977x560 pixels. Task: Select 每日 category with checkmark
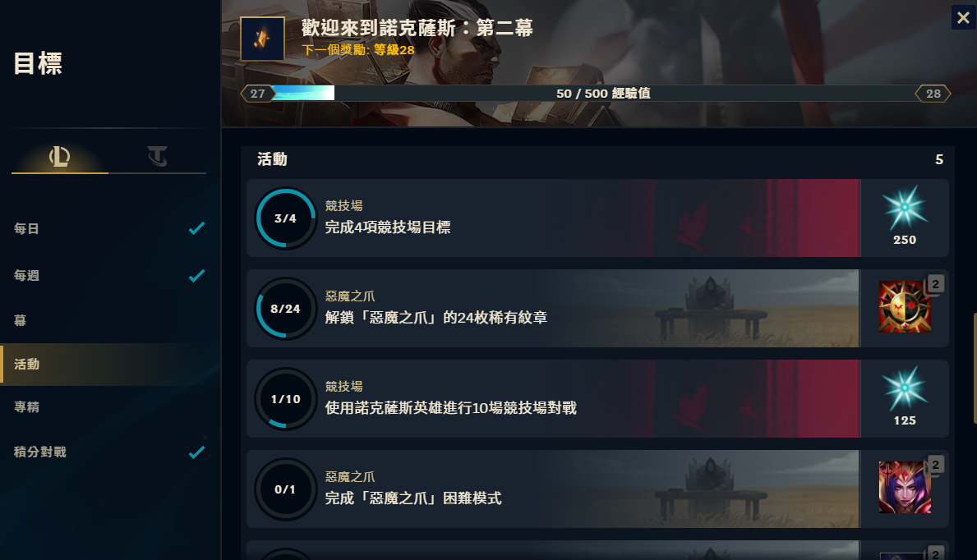point(109,228)
